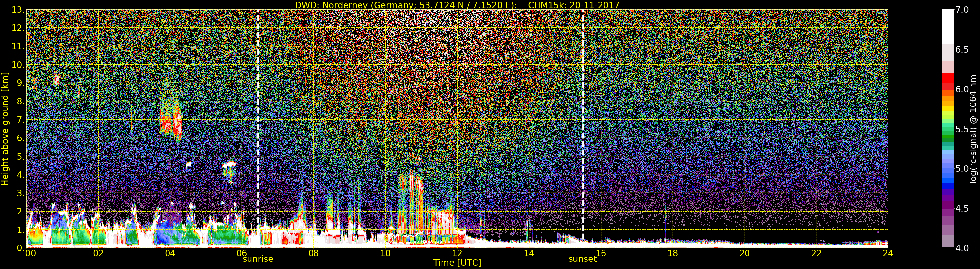Click the small cloud echo at 9 km near 01 UTC

pyautogui.click(x=56, y=80)
